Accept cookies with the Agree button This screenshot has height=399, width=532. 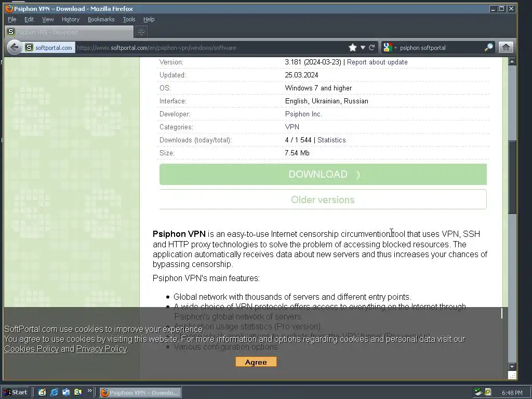pos(256,362)
